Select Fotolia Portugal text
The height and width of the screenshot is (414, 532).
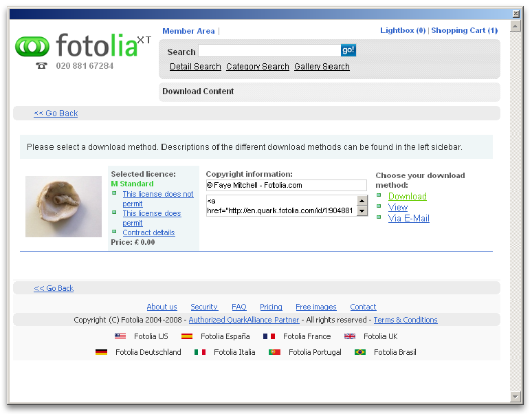pyautogui.click(x=315, y=352)
